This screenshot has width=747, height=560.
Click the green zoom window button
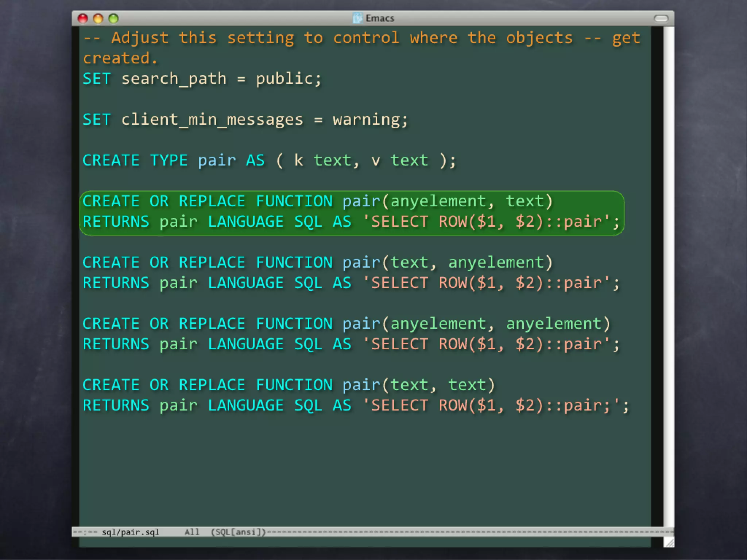pos(113,18)
